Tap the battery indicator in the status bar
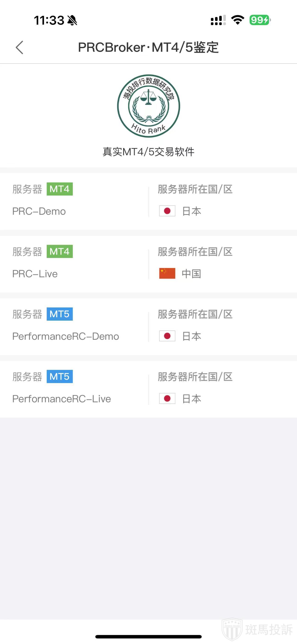 [x=260, y=20]
